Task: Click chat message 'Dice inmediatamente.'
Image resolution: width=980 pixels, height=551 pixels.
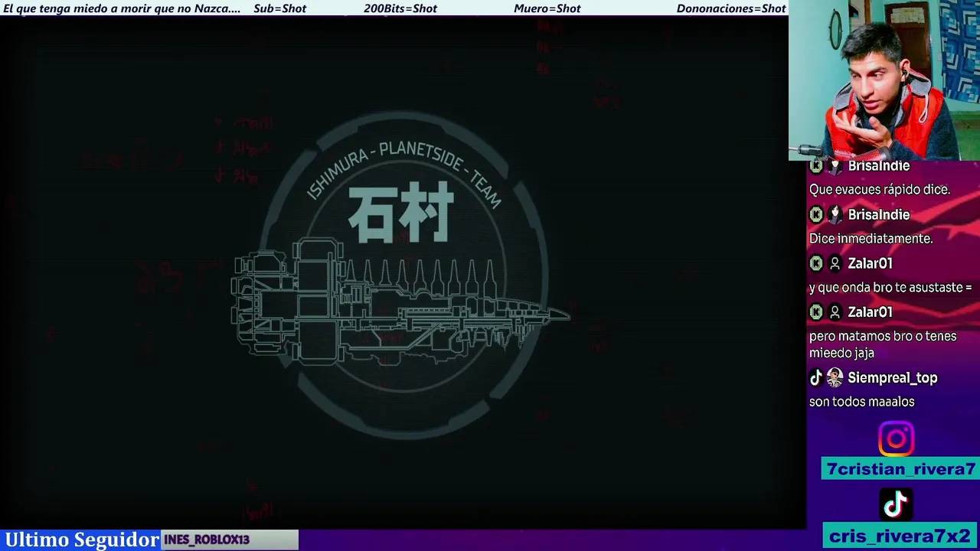Action: 871,239
